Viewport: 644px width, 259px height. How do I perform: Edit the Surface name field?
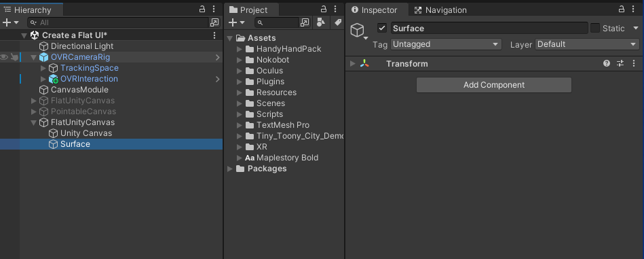pyautogui.click(x=489, y=29)
